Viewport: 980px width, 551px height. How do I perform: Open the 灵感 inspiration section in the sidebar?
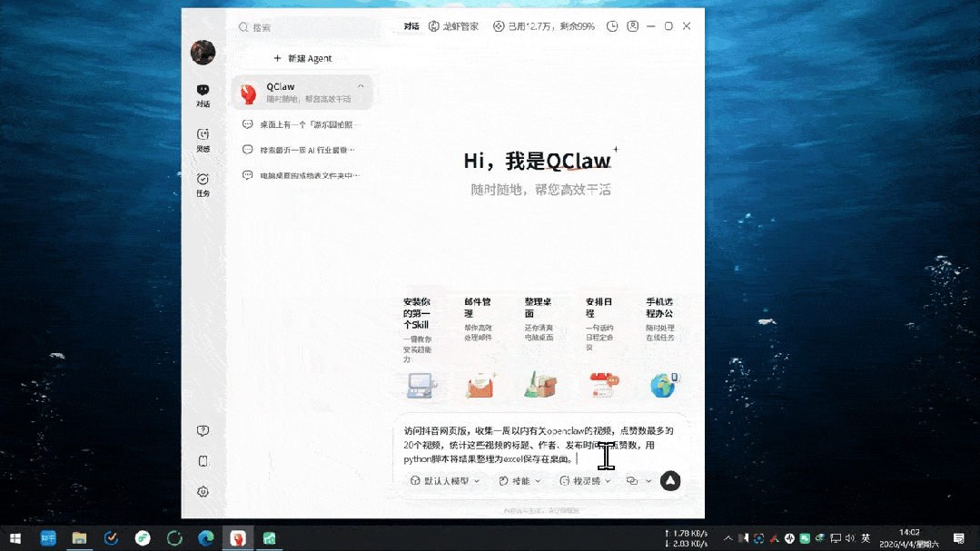point(203,140)
